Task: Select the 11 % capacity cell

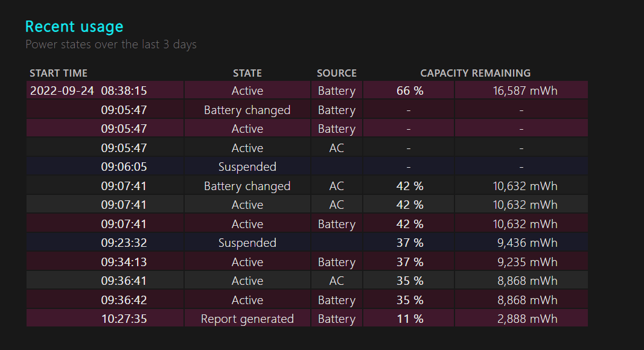Action: coord(409,319)
